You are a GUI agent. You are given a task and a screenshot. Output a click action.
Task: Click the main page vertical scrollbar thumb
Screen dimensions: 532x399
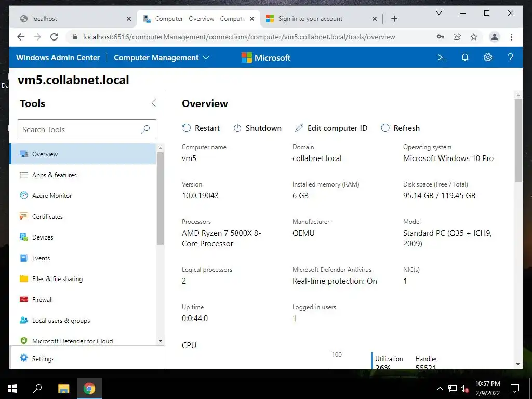point(518,140)
